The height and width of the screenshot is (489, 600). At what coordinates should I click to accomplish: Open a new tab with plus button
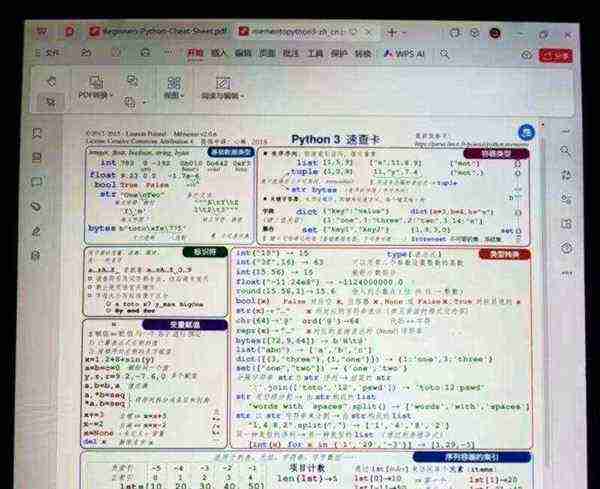391,33
